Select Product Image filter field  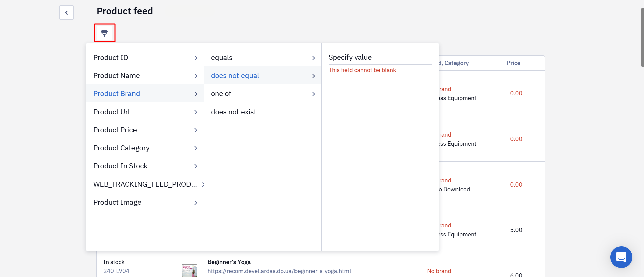(x=145, y=202)
